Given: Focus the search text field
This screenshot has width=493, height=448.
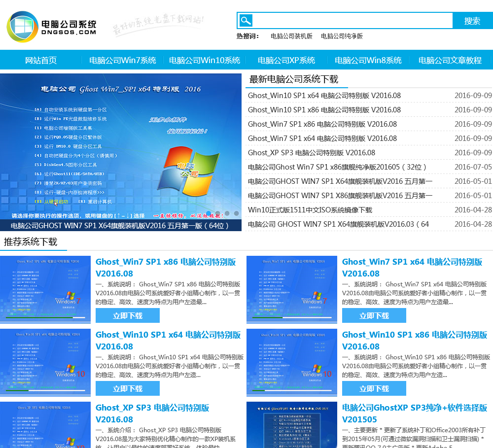Looking at the screenshot, I should pyautogui.click(x=352, y=21).
